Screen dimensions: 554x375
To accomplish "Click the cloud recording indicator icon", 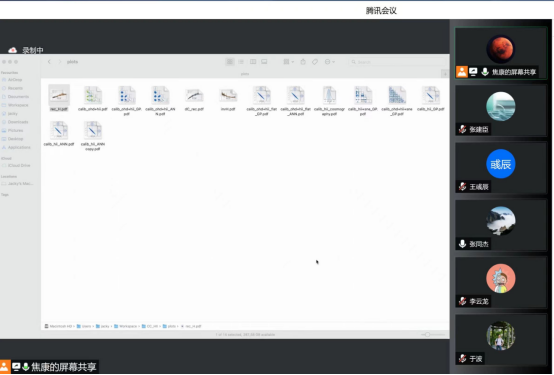I will click(x=13, y=50).
